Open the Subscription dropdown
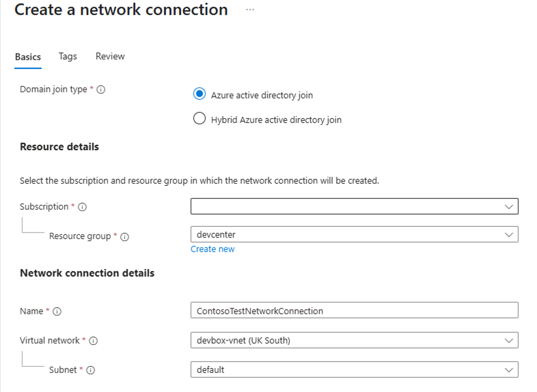Screen dimensions: 537x392 (x=354, y=206)
